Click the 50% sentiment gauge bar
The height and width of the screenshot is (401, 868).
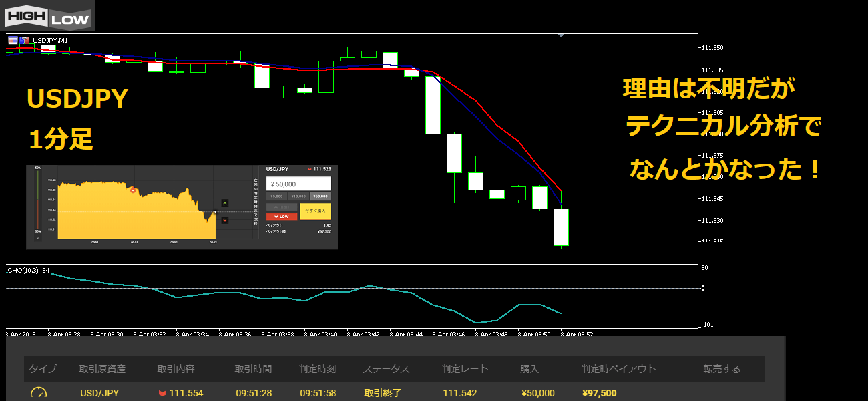pos(38,200)
